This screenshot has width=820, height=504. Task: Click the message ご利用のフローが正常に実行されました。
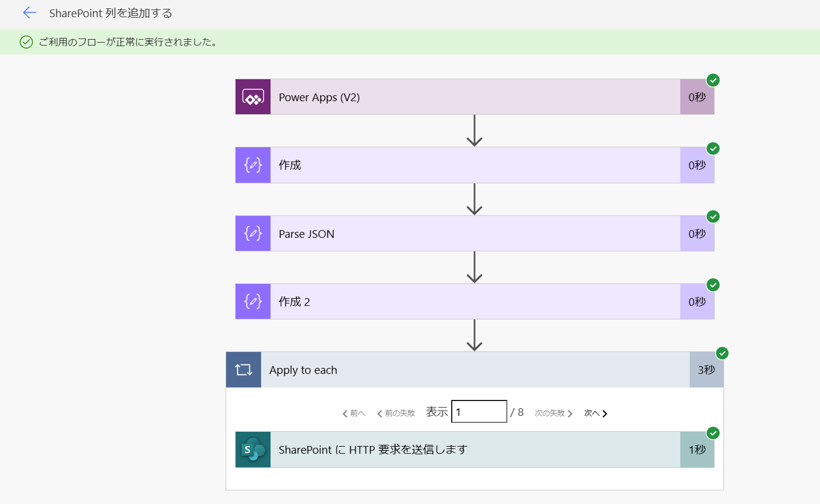[127, 42]
